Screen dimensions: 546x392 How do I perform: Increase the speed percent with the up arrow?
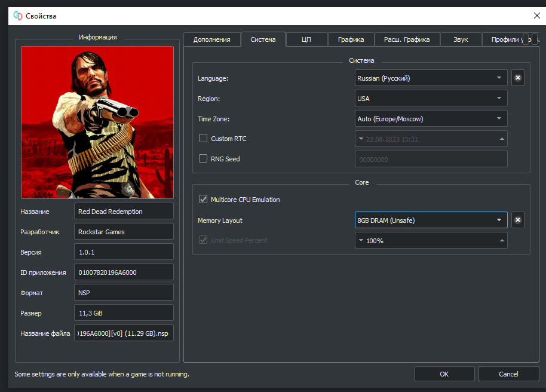502,240
